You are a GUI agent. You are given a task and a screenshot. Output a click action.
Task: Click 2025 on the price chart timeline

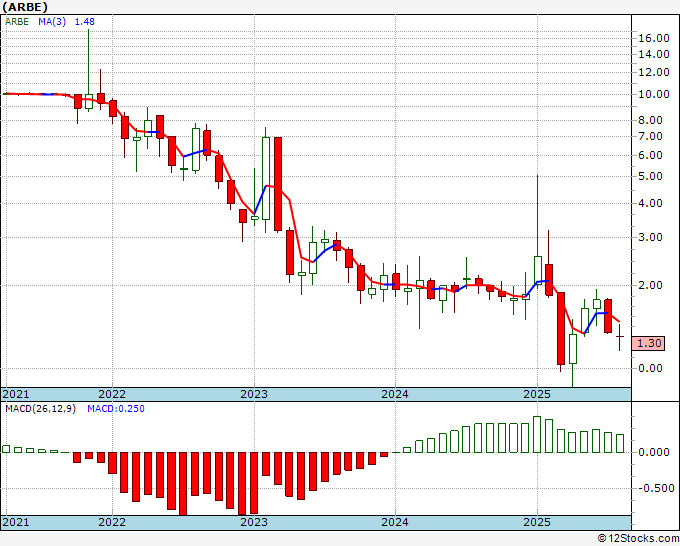pos(537,394)
